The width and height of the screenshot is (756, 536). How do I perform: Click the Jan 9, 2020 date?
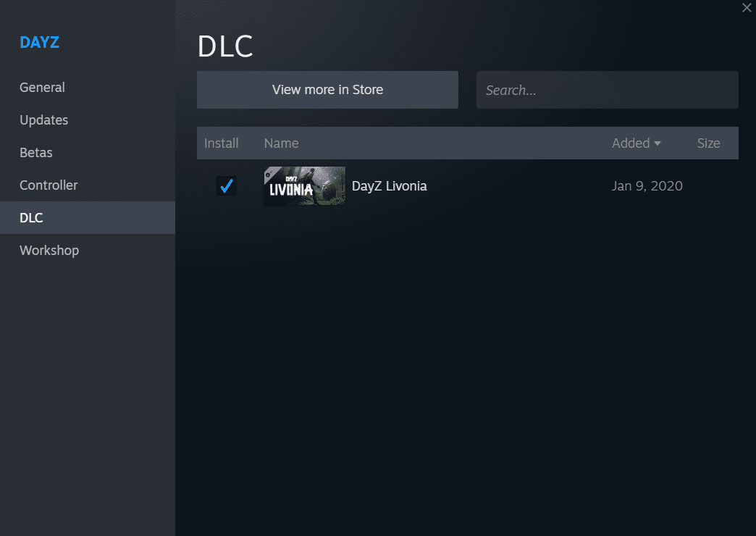[647, 186]
